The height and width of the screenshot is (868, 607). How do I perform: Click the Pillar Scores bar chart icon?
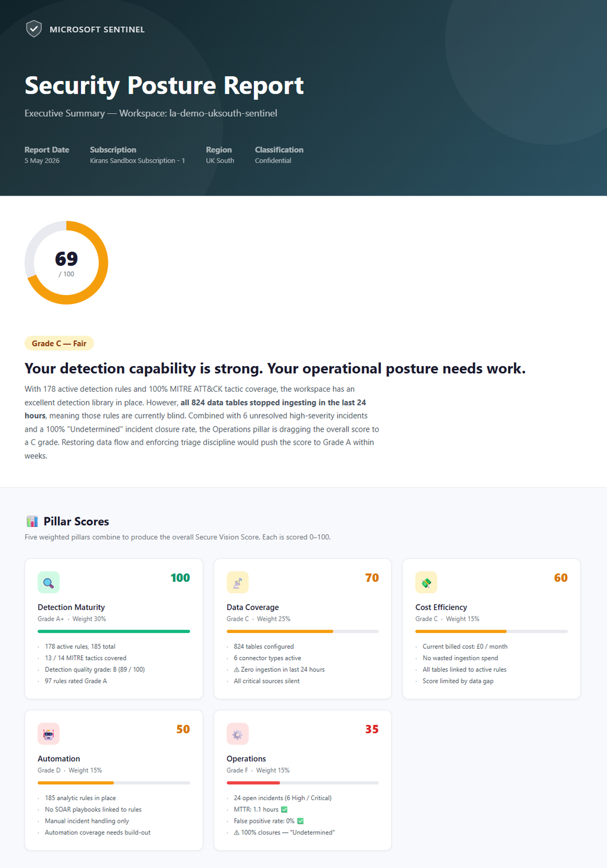coord(32,522)
